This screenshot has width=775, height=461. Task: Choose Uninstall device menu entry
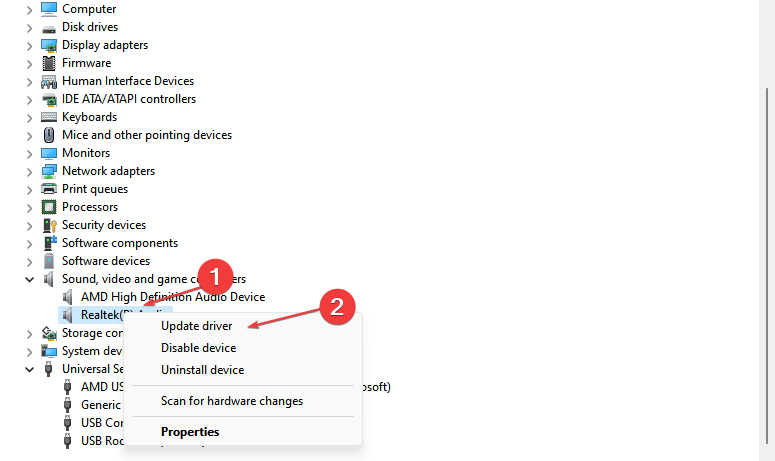click(202, 370)
